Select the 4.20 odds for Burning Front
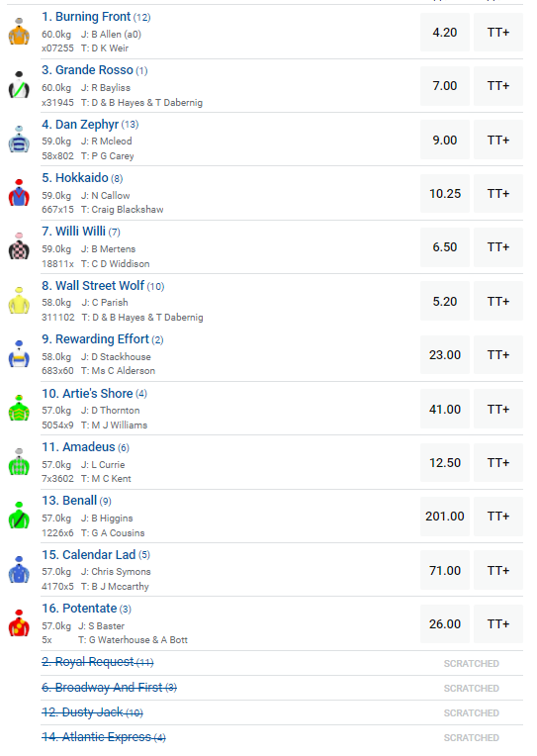Viewport: 537px width, 756px height. (445, 33)
